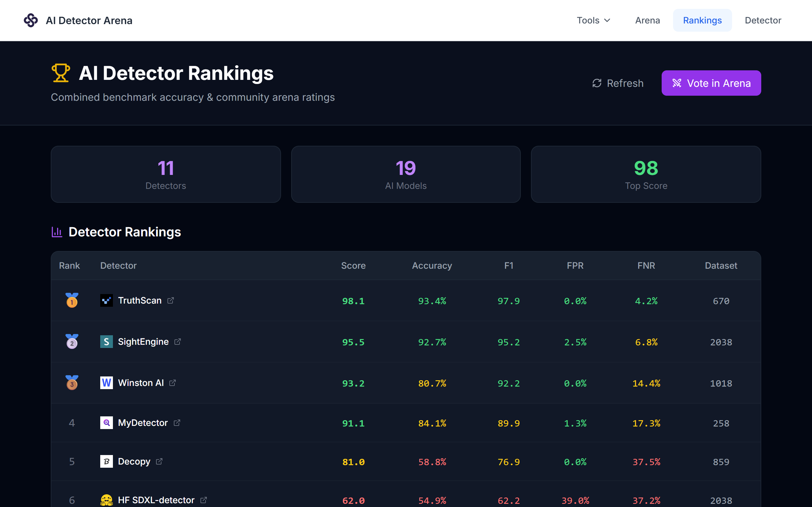The height and width of the screenshot is (507, 812).
Task: Open Winston AI external link icon
Action: click(173, 383)
